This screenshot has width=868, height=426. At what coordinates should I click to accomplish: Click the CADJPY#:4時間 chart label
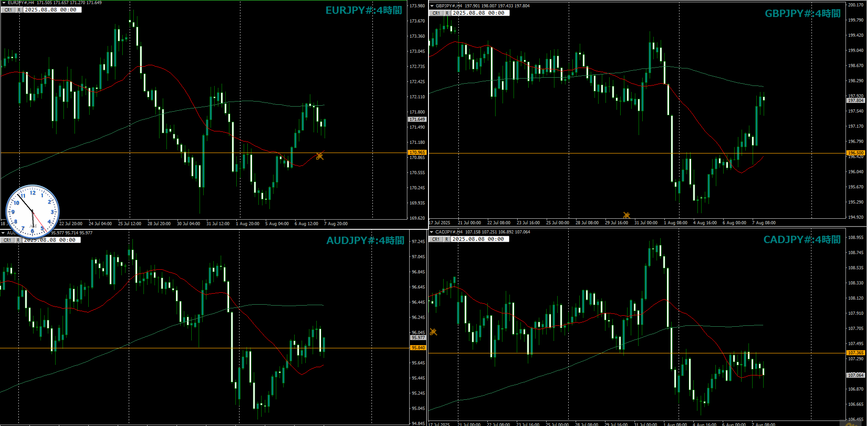pos(802,240)
